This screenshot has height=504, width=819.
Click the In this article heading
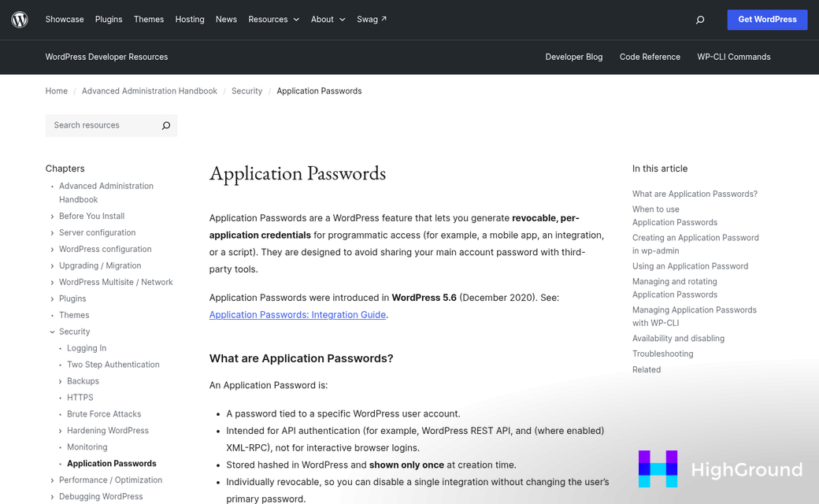click(660, 169)
